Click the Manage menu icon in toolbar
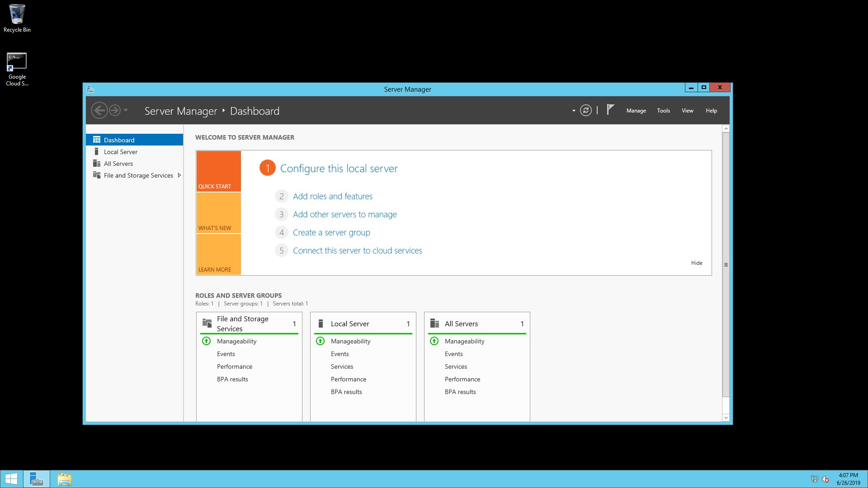 point(636,110)
